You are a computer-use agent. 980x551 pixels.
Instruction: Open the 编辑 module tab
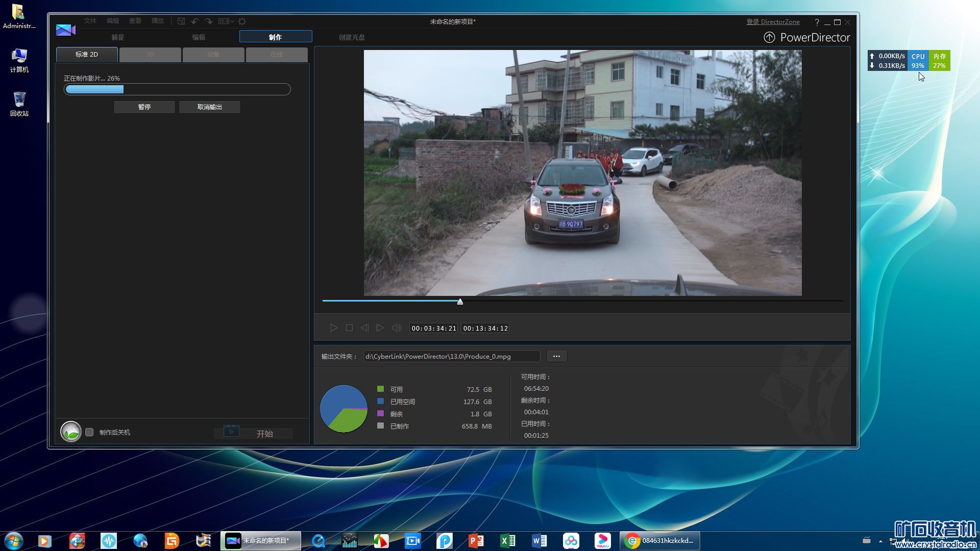tap(199, 37)
